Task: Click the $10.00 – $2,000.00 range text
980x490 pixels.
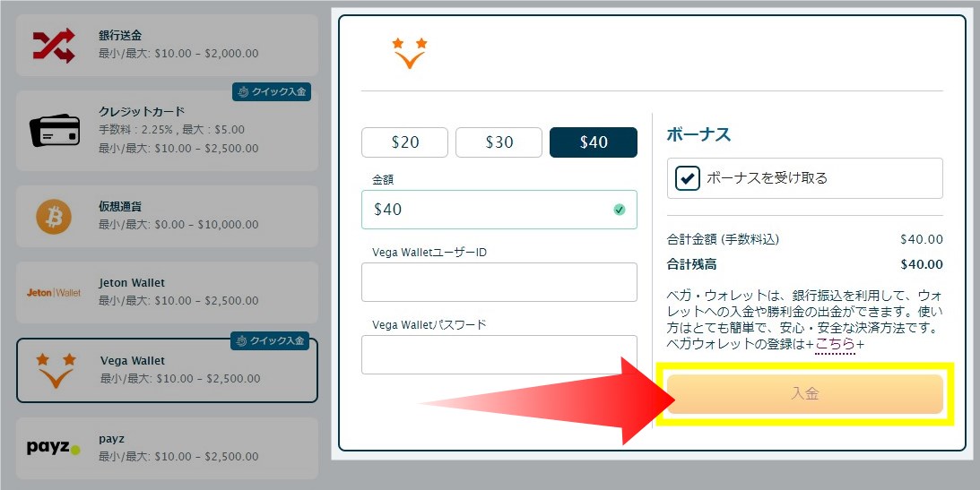Action: tap(206, 53)
